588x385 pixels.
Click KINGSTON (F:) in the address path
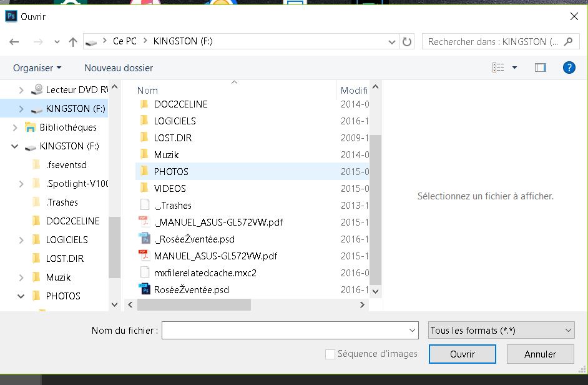[x=183, y=41]
